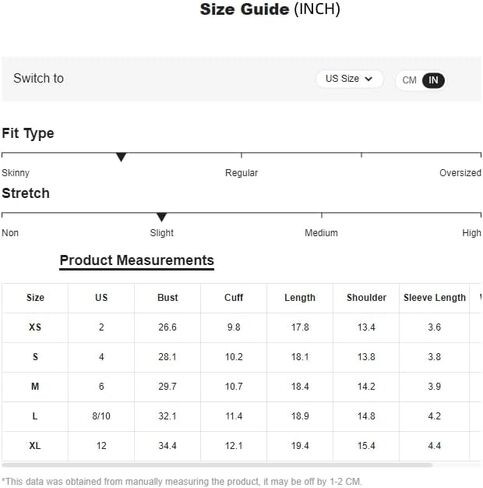The height and width of the screenshot is (488, 483).
Task: Open the US Size dropdown
Action: click(x=349, y=79)
